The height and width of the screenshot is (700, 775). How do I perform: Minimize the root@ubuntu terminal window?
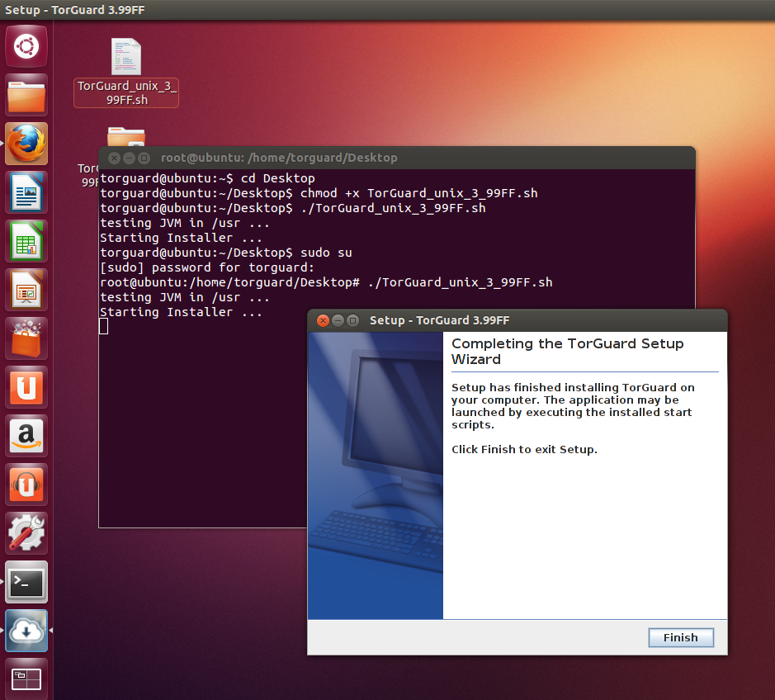[129, 158]
